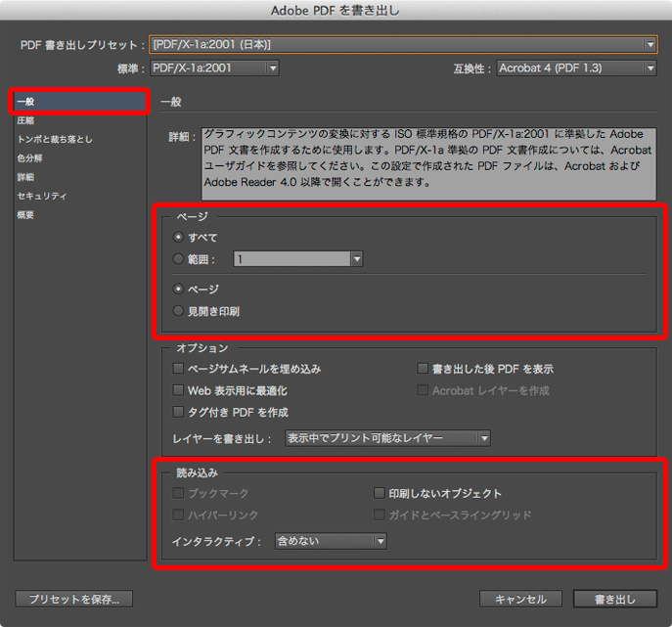
Task: Click the 詳細 description text box
Action: coord(428,163)
